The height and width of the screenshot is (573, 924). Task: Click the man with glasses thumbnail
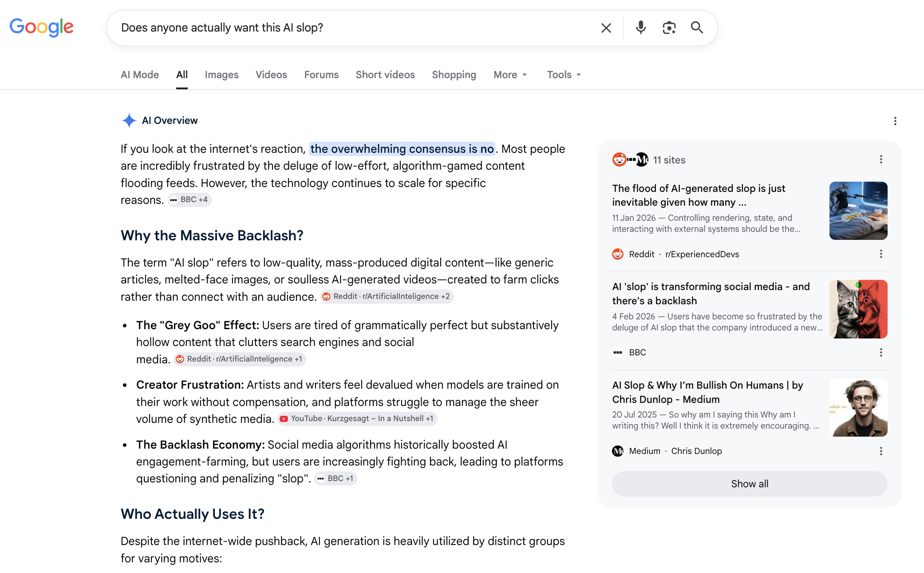tap(858, 407)
